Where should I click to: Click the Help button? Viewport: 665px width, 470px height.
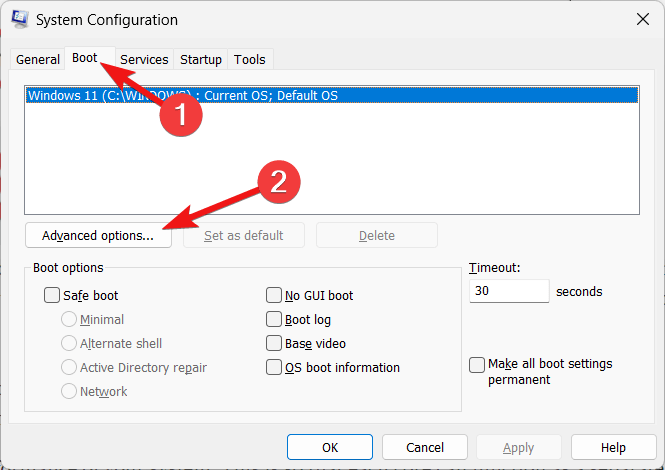[x=613, y=448]
